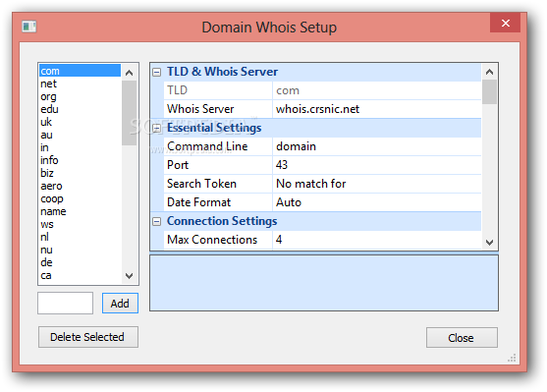Click the TLD value 'com' cell
547x392 pixels.
[x=377, y=90]
